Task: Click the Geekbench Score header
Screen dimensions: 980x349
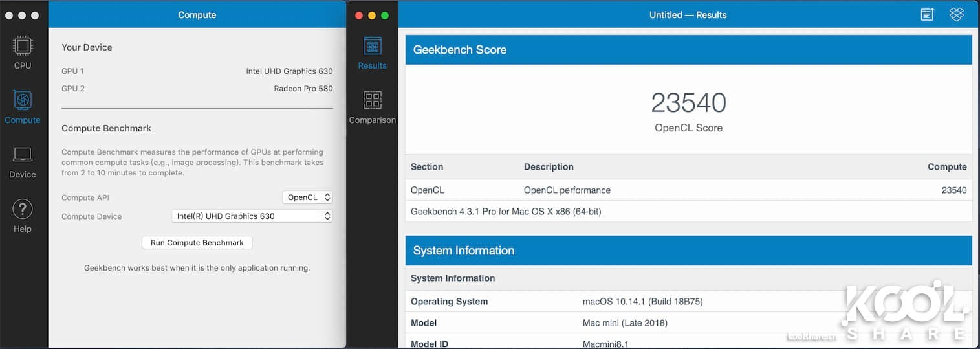Action: (688, 50)
